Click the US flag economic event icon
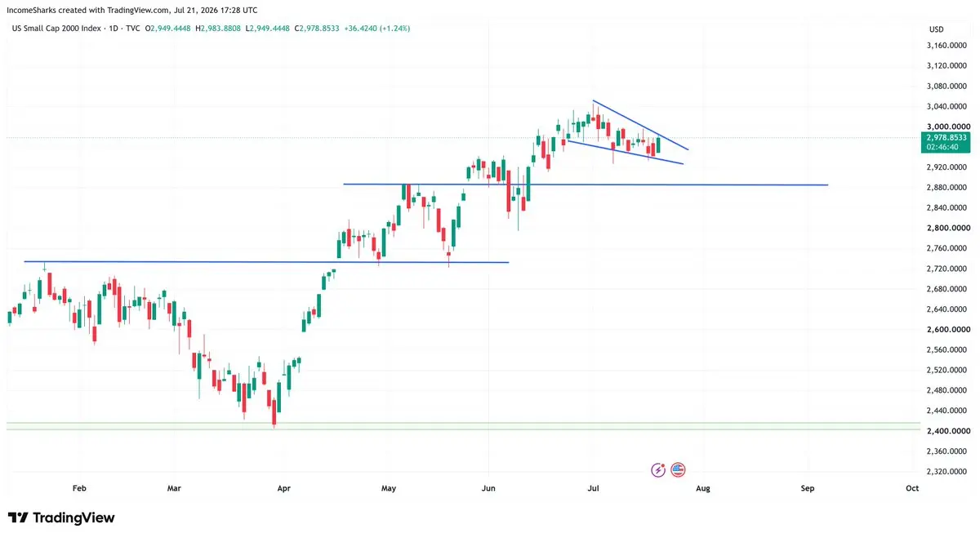This screenshot has height=538, width=980. [678, 469]
